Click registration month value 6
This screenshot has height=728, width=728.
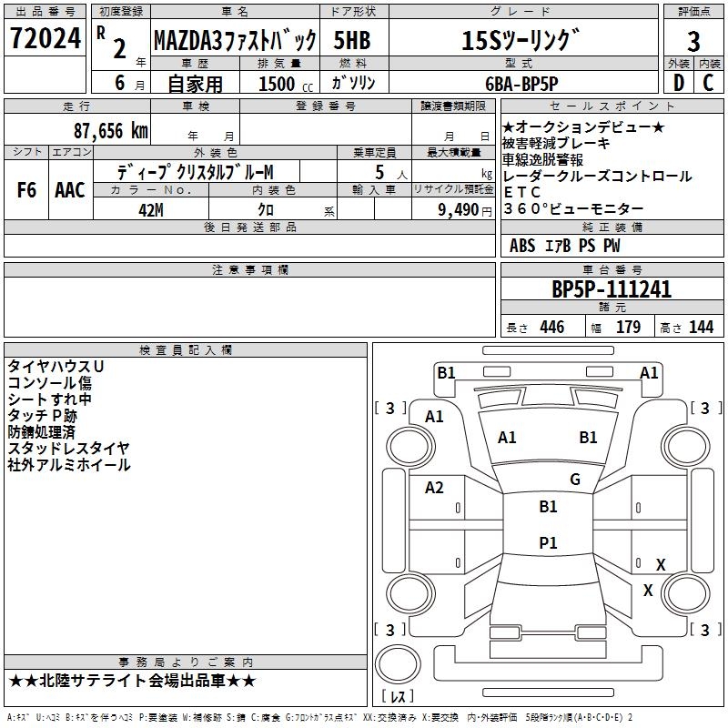(120, 83)
